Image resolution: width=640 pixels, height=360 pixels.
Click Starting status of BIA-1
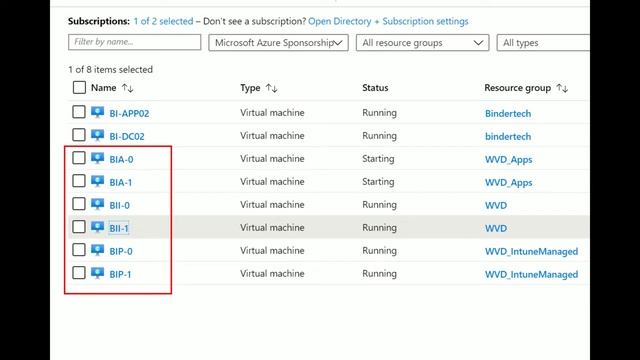click(x=378, y=182)
